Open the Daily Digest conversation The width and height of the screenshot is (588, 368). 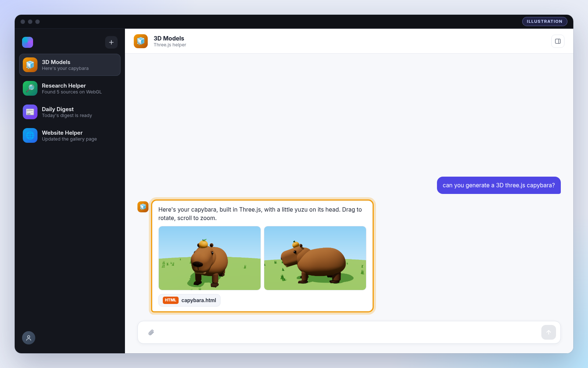pyautogui.click(x=70, y=112)
